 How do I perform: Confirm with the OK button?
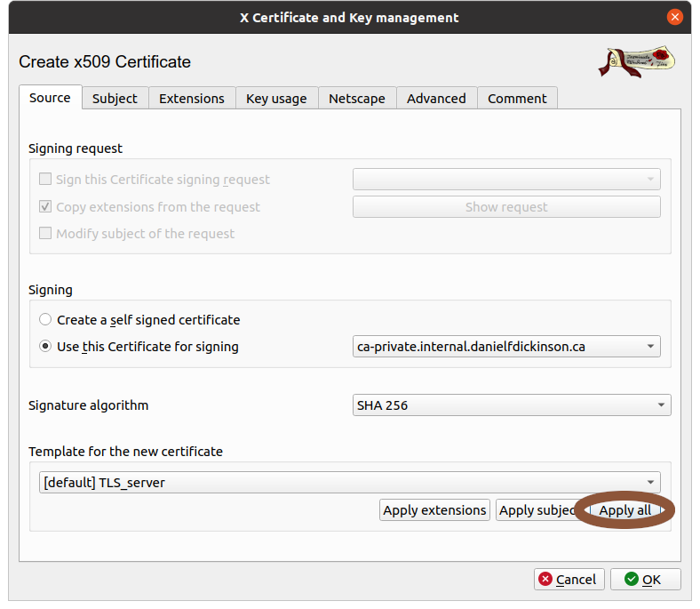click(646, 580)
